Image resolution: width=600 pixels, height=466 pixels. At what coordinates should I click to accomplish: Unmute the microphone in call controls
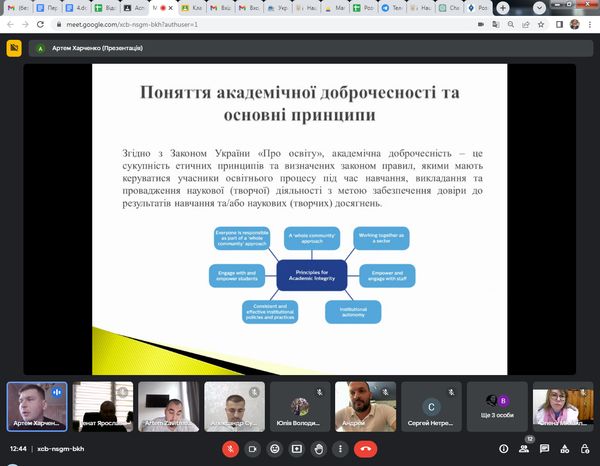pyautogui.click(x=229, y=449)
